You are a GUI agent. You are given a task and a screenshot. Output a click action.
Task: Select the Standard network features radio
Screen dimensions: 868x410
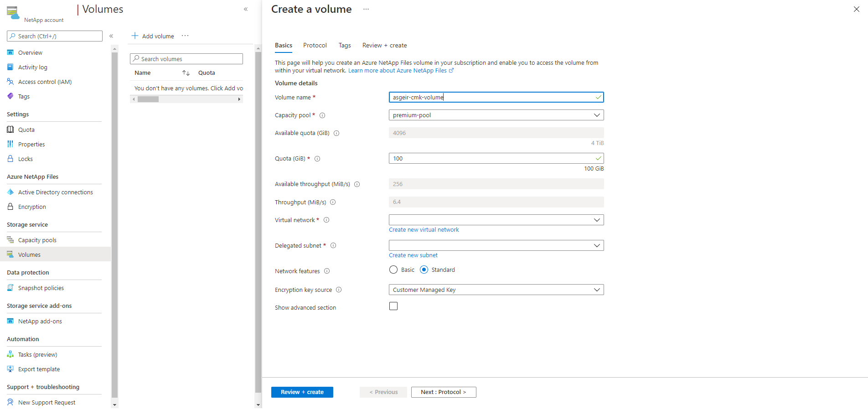pos(424,270)
